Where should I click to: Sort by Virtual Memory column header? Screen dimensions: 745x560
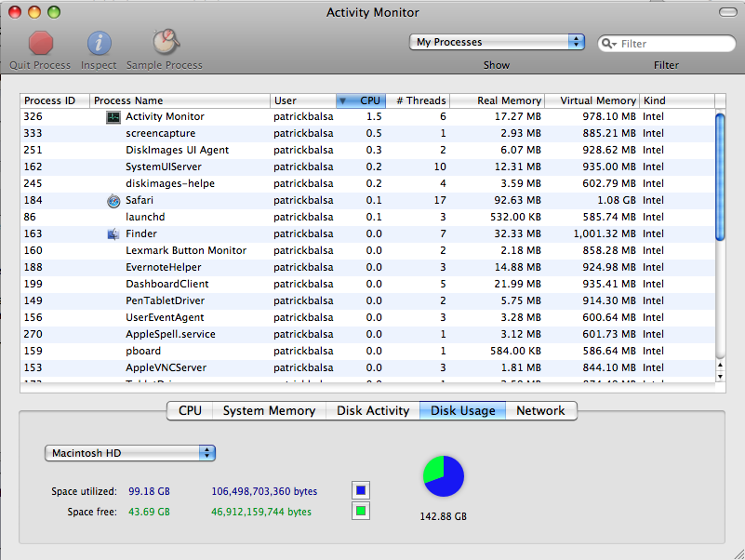[x=592, y=100]
